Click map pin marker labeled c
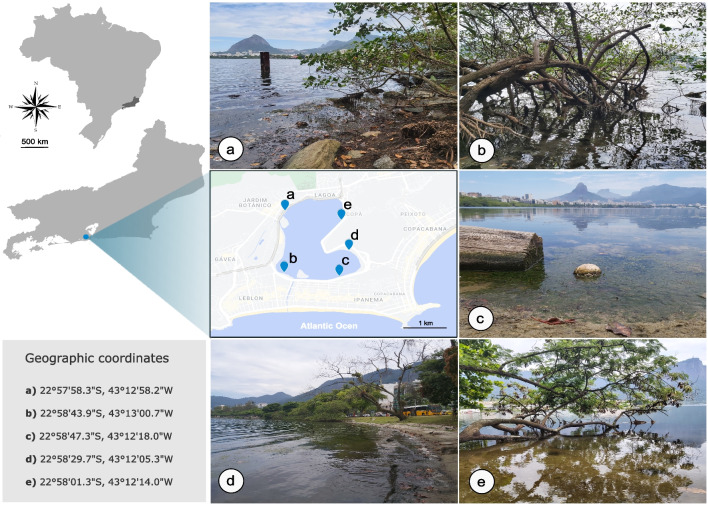 [339, 270]
